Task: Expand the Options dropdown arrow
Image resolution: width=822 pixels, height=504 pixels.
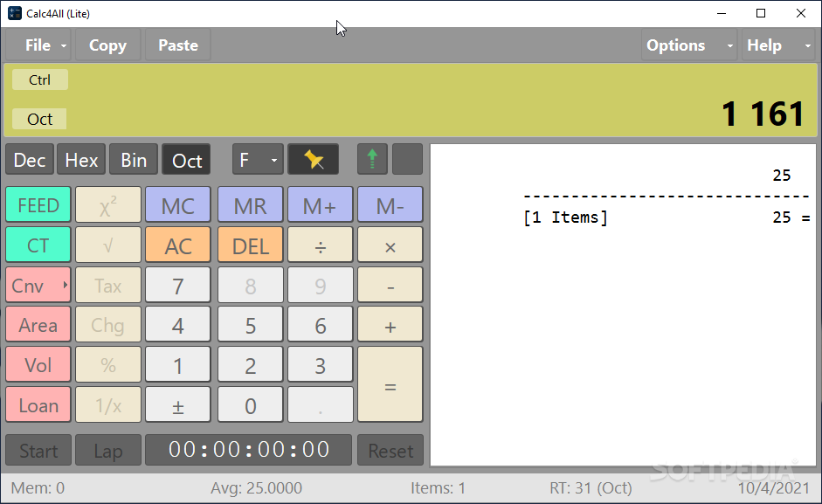Action: pyautogui.click(x=729, y=45)
